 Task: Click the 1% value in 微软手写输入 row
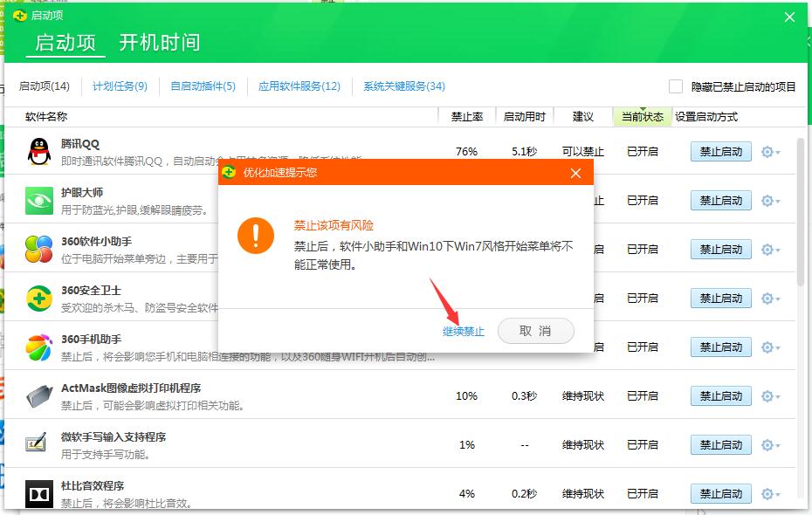[467, 445]
